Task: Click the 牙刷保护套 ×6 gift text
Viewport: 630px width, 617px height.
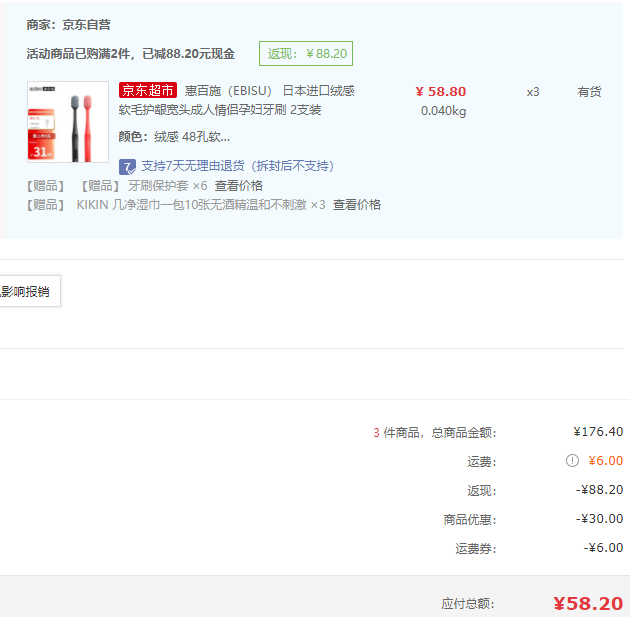Action: 168,186
